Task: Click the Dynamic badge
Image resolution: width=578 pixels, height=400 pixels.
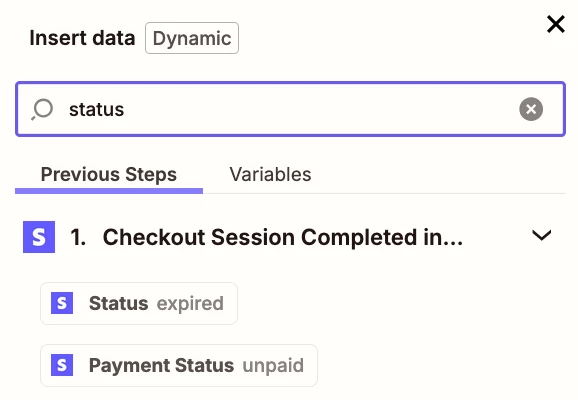Action: tap(192, 38)
